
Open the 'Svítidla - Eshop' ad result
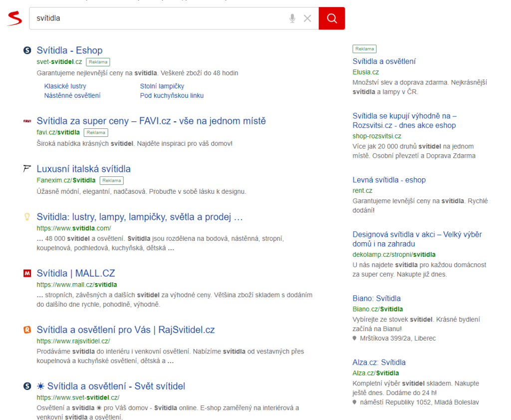coord(69,50)
